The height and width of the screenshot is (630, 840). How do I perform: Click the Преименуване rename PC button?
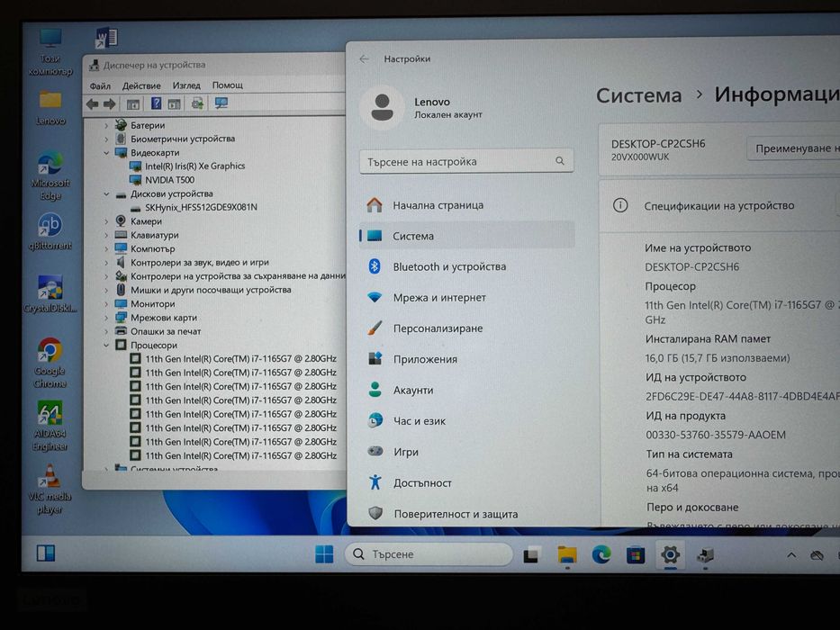click(793, 148)
